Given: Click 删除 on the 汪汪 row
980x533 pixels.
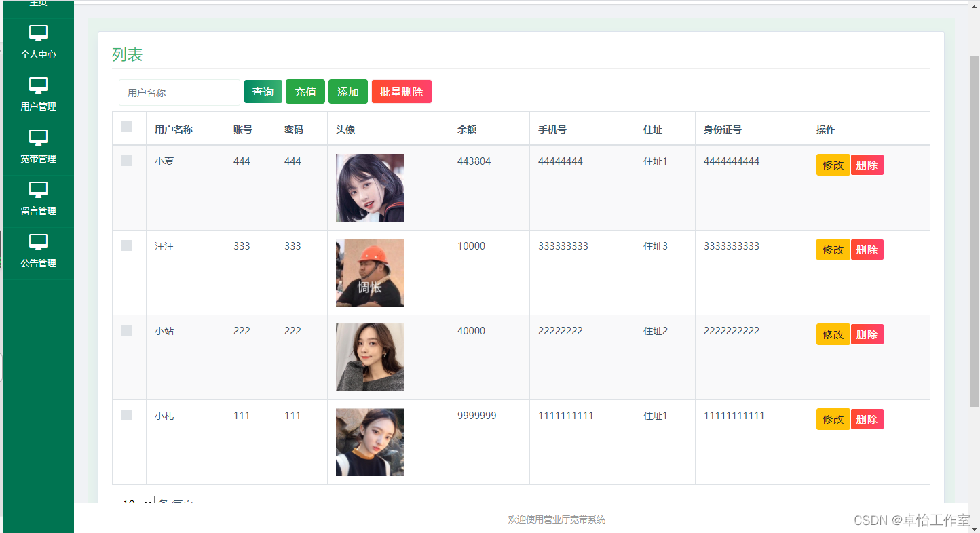Looking at the screenshot, I should point(867,249).
